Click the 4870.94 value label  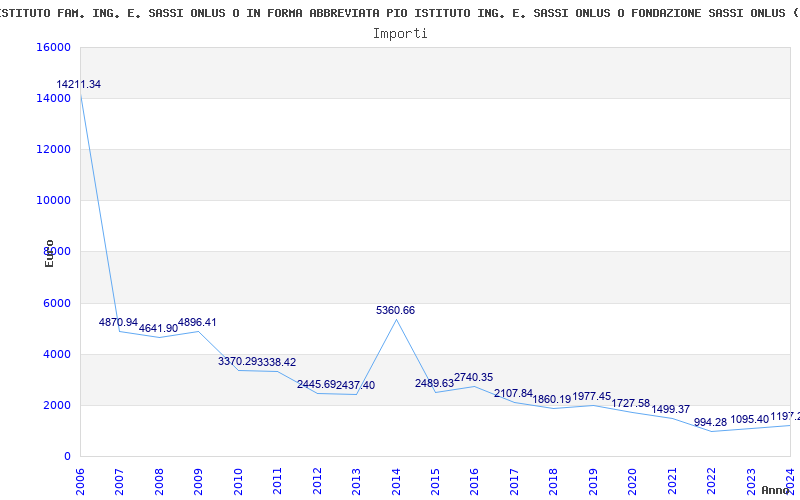[x=118, y=322]
